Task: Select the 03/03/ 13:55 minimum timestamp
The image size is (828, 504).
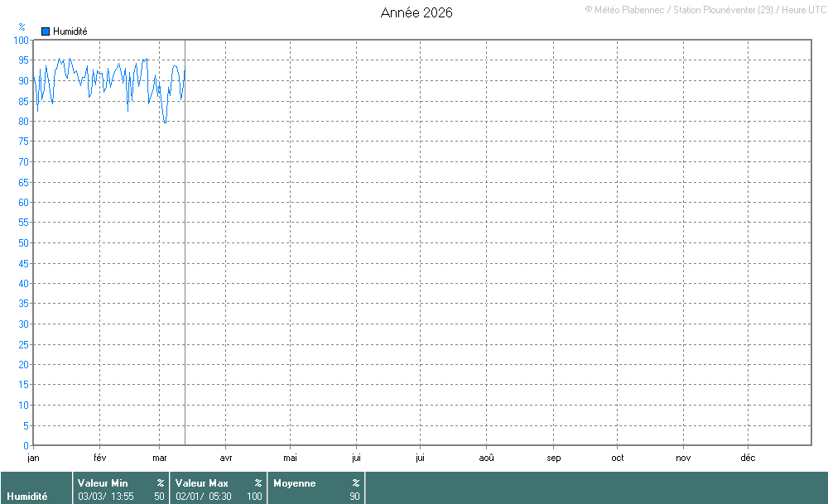Action: [x=106, y=497]
